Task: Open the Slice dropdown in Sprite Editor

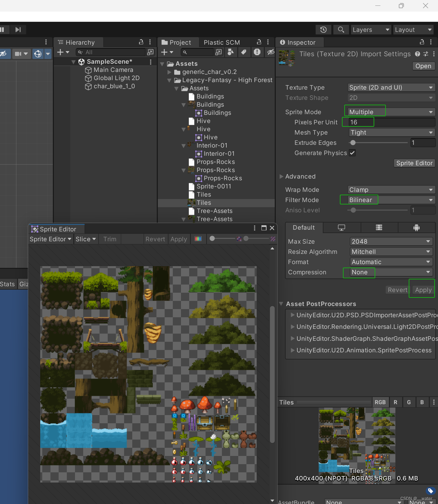Action: pyautogui.click(x=86, y=239)
